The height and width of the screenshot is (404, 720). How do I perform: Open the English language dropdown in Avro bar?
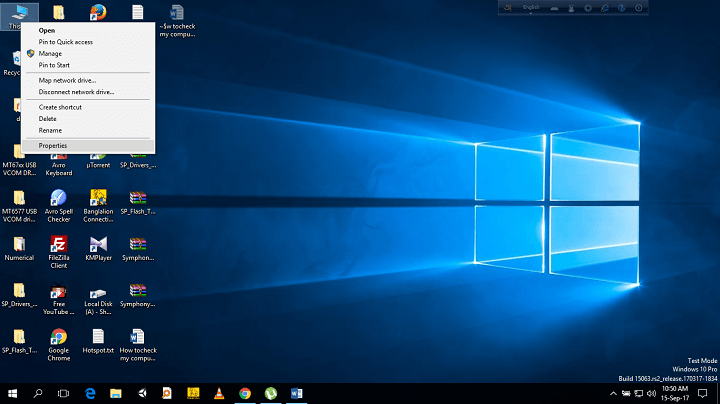531,8
